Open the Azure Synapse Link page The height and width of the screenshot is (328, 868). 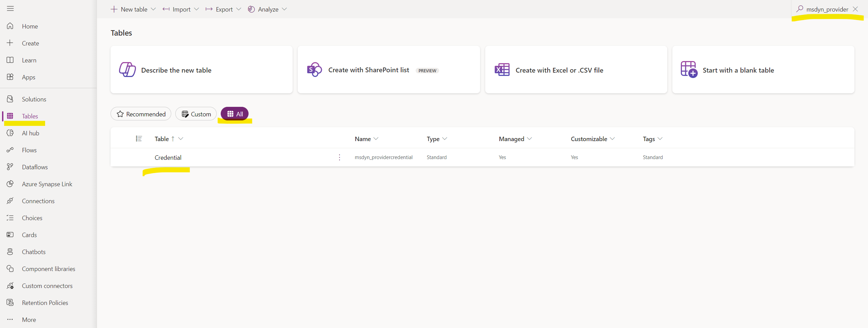(47, 184)
